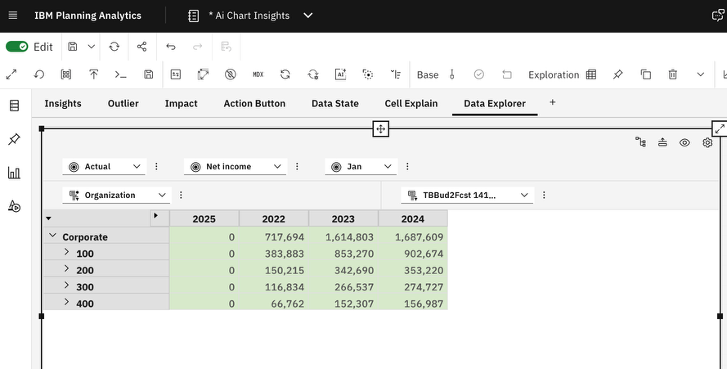The height and width of the screenshot is (370, 728).
Task: Click the Exploration visualization type button
Action: (562, 75)
